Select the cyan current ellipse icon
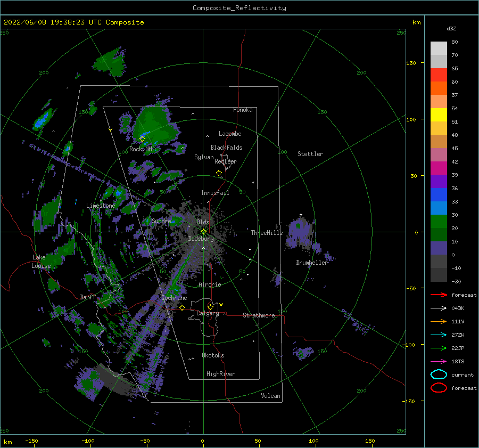 [x=439, y=374]
